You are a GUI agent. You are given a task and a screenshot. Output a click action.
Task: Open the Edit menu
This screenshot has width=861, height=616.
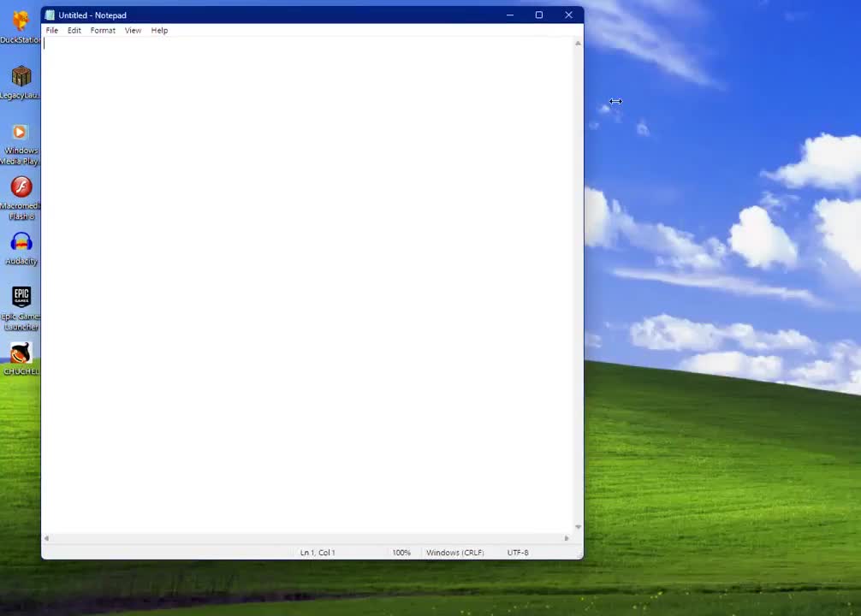coord(74,31)
